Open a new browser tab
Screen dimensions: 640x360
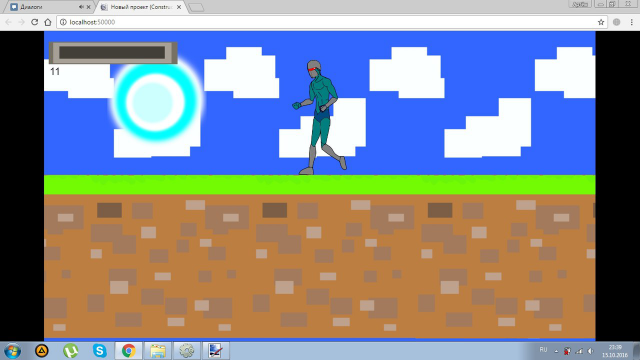click(196, 7)
